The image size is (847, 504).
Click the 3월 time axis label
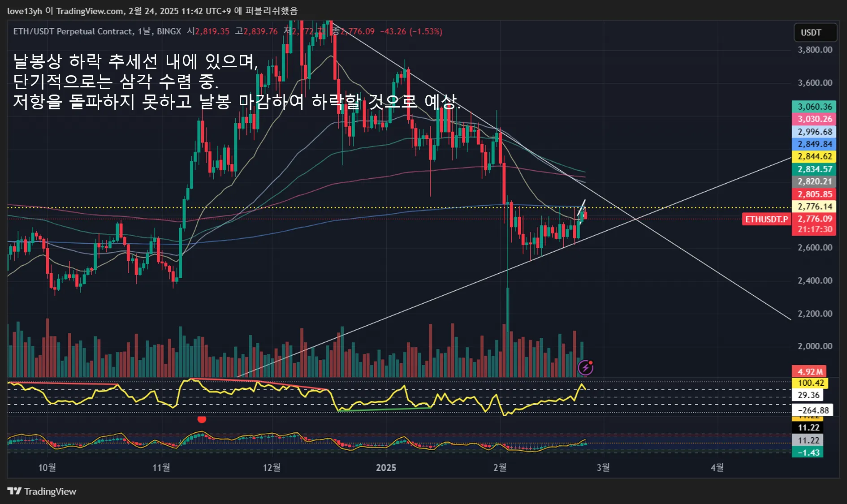point(603,467)
